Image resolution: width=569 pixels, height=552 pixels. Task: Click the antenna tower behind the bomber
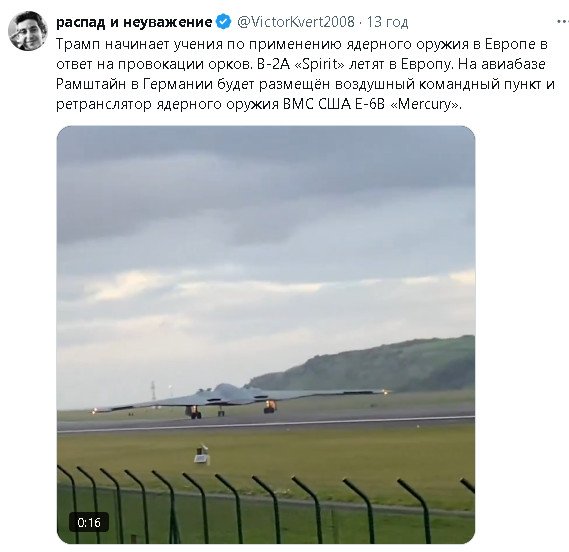[x=153, y=391]
